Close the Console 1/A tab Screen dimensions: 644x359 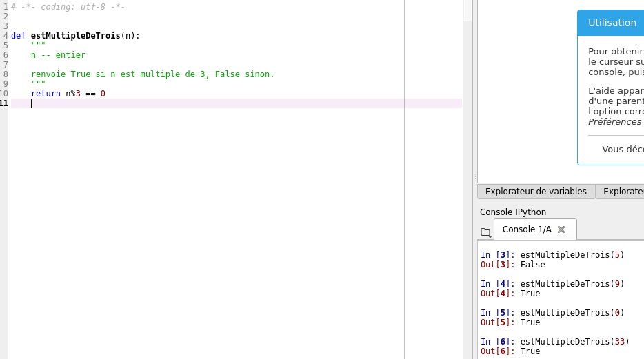point(561,229)
